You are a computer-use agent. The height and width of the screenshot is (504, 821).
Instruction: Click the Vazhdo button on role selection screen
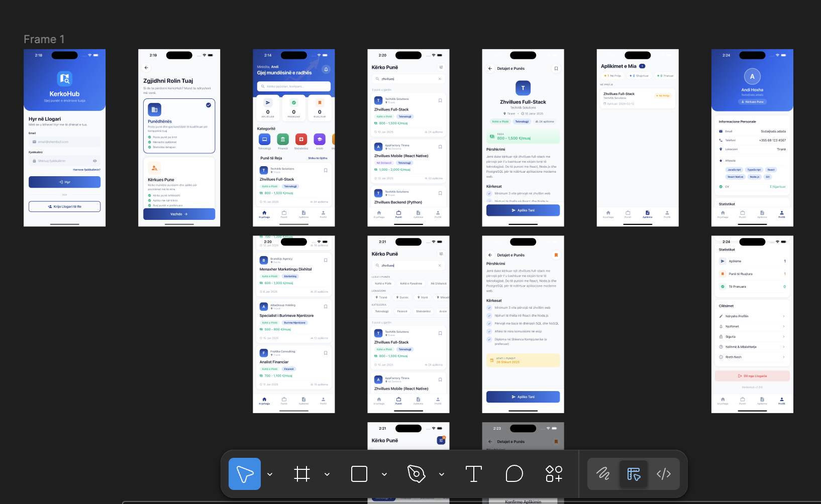[179, 214]
